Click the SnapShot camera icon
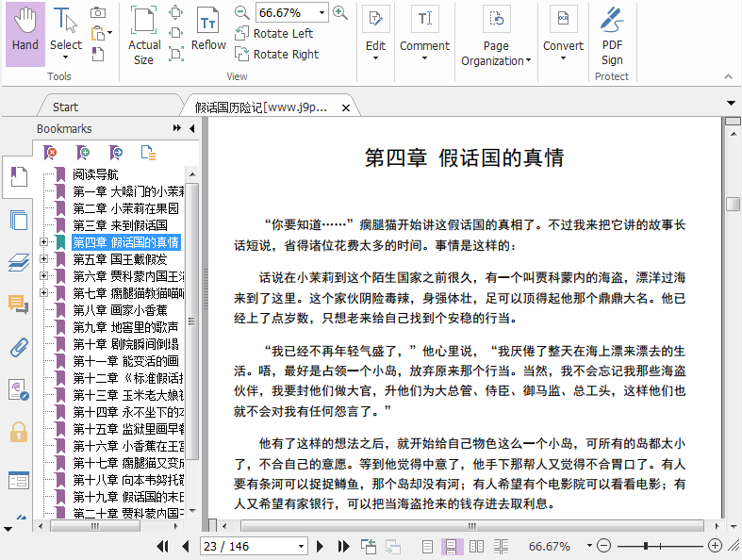The height and width of the screenshot is (560, 742). click(x=98, y=12)
